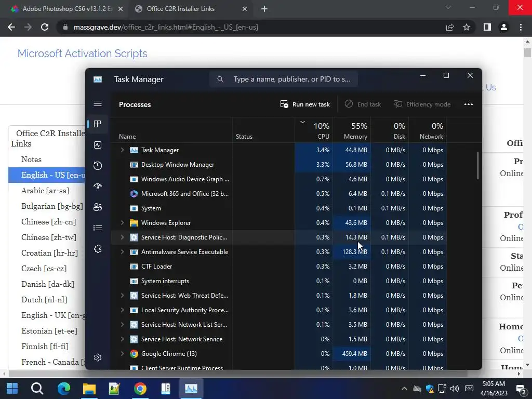Viewport: 532px width, 399px height.
Task: Bookmark this page with star icon
Action: pyautogui.click(x=467, y=27)
